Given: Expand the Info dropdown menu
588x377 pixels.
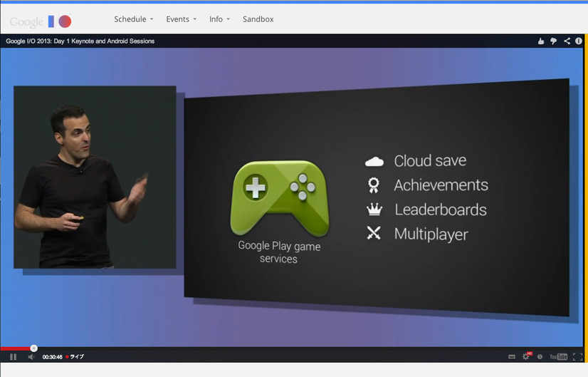Looking at the screenshot, I should tap(219, 19).
